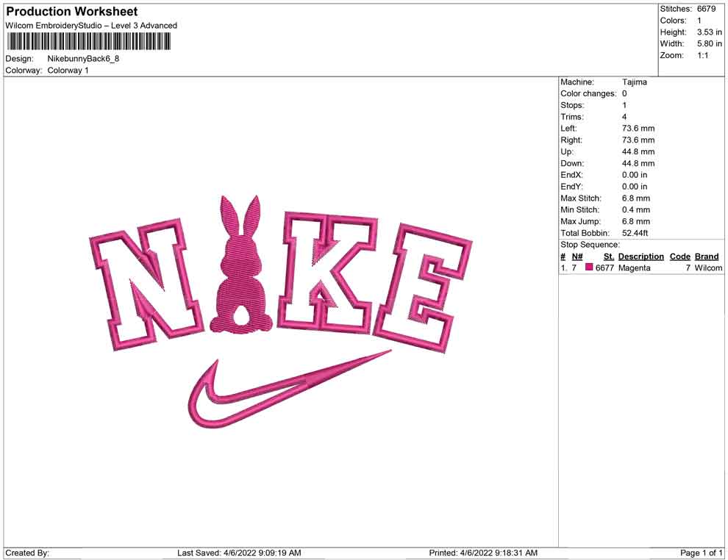728x560 pixels.
Task: Click the Stop Sequence heading
Action: tap(590, 245)
